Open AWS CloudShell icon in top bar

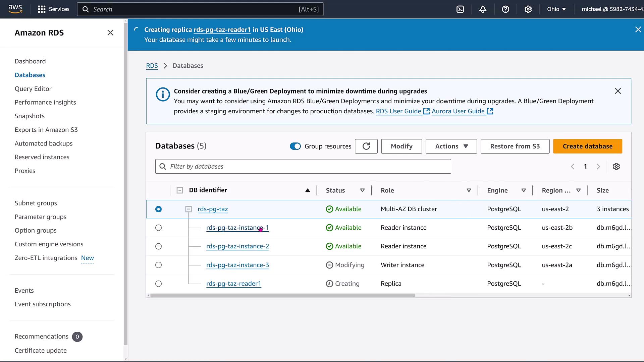coord(460,9)
